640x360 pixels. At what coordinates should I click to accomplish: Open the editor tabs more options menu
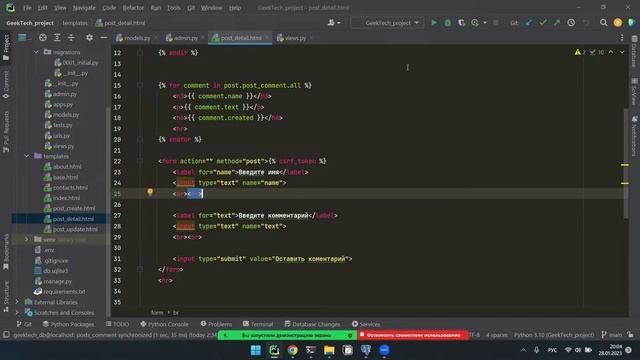click(622, 38)
